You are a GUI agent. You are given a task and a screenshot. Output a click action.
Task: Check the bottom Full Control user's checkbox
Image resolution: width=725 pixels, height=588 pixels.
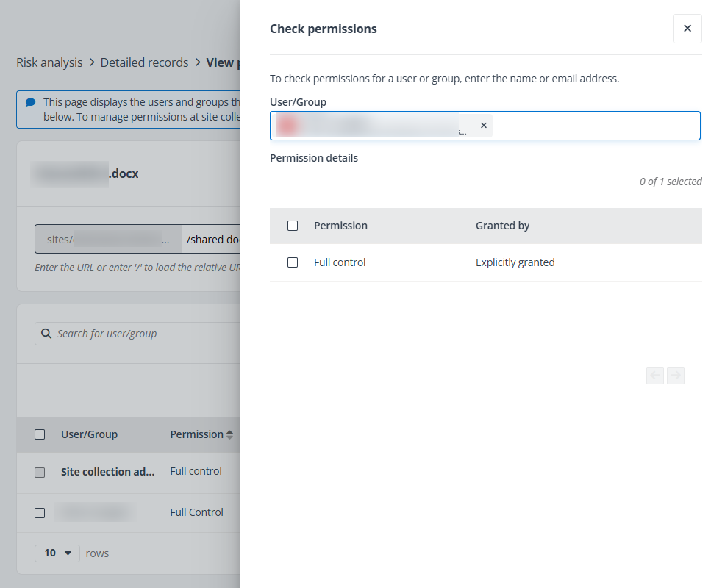[40, 512]
